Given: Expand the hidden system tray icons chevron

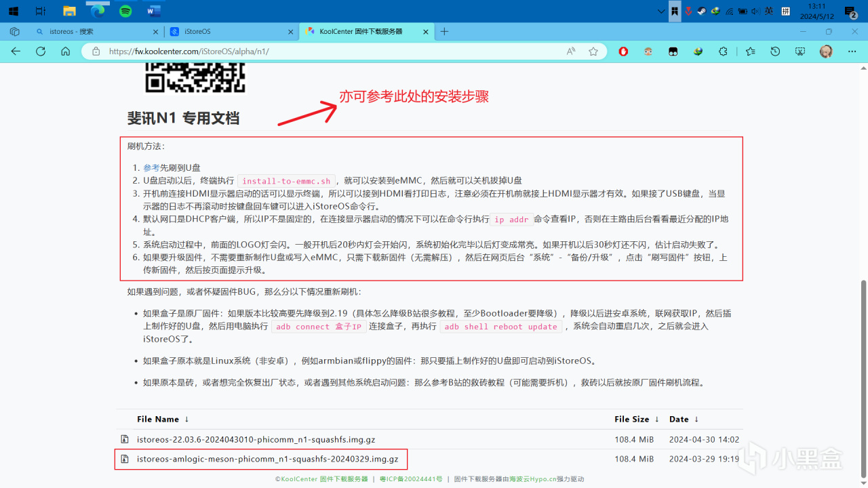Looking at the screenshot, I should 662,11.
